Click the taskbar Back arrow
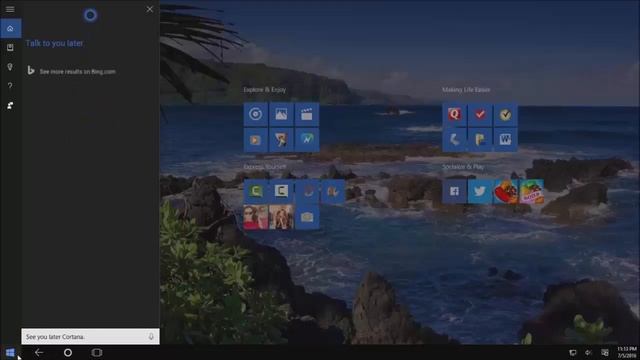Viewport: 640px width, 360px height. pyautogui.click(x=39, y=352)
